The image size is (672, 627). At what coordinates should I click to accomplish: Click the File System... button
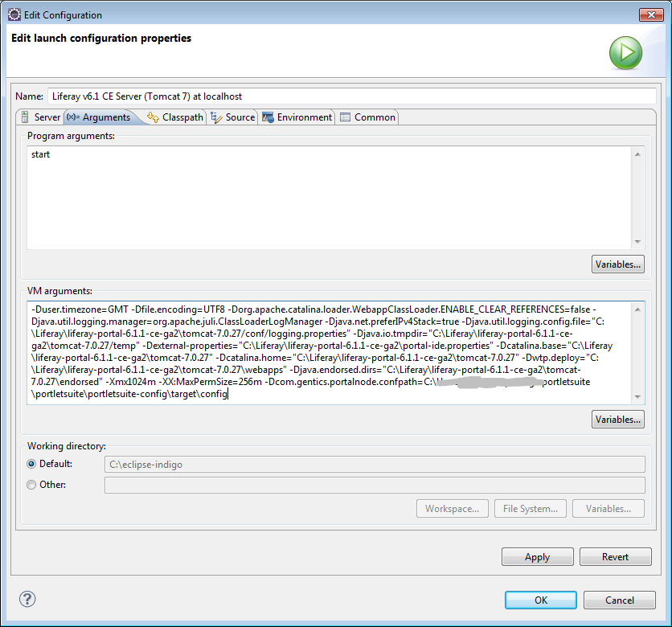pos(531,508)
